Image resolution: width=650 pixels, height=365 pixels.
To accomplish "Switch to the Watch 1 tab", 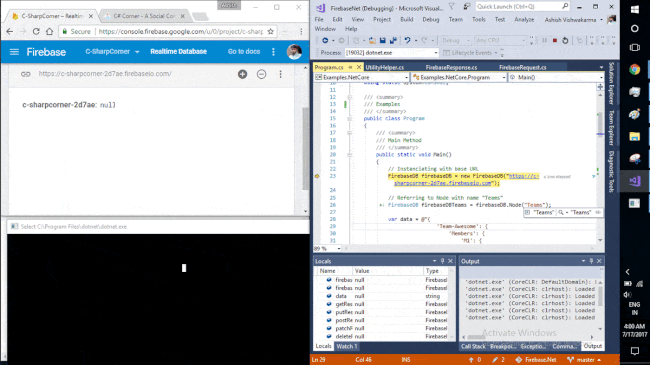I will tap(347, 346).
